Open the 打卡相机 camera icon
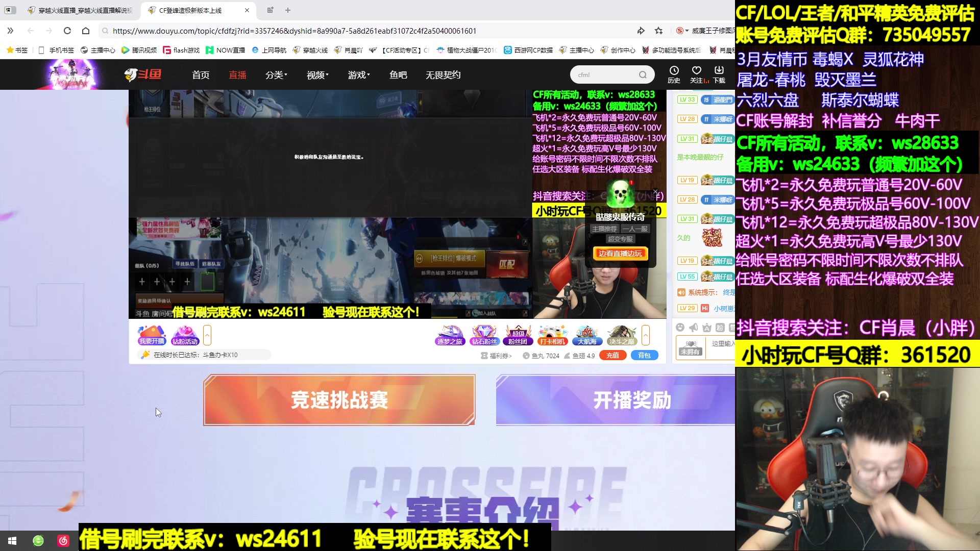 (x=553, y=335)
